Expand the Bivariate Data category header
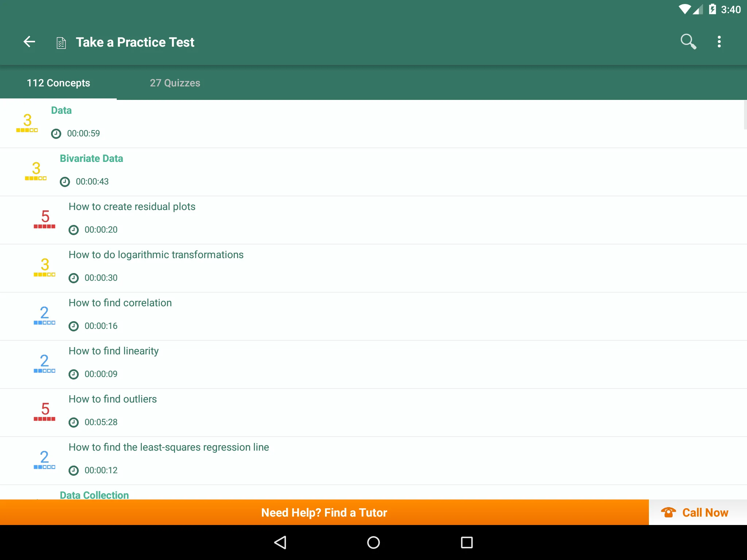 tap(92, 158)
